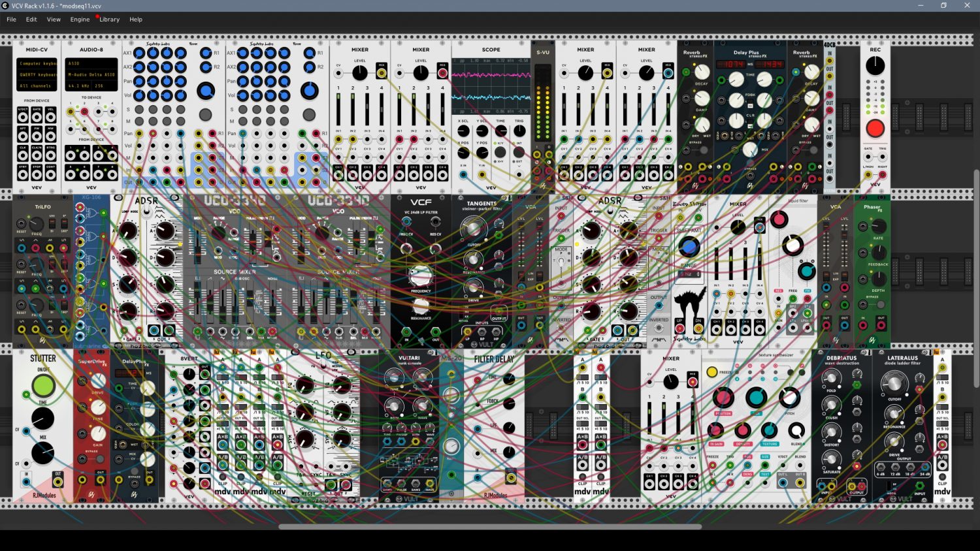Open MIDI-CV device dropdown showing QWERTY keyboard
This screenshot has height=551, width=980.
(x=37, y=74)
